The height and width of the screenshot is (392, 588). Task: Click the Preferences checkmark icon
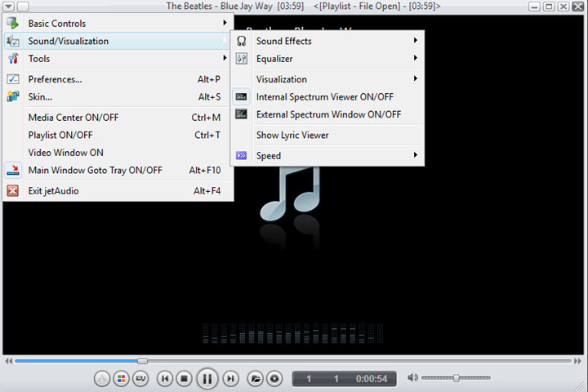click(13, 79)
